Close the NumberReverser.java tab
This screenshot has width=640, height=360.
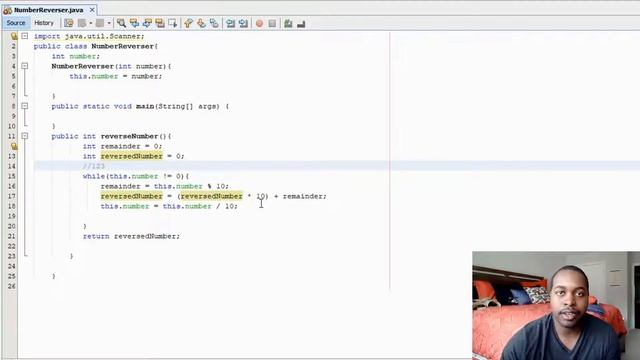pos(92,9)
